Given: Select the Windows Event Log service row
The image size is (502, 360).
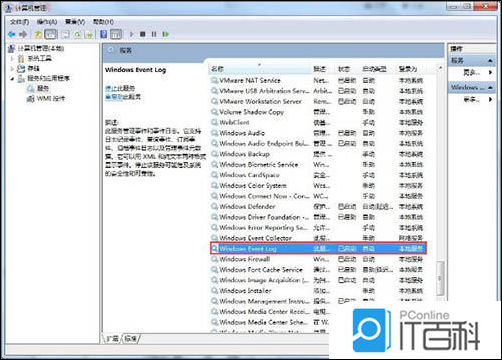Looking at the screenshot, I should [x=318, y=249].
